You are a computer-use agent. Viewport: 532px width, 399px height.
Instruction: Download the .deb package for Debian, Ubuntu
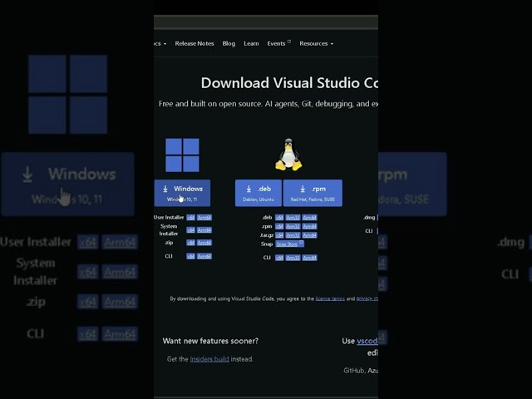259,193
